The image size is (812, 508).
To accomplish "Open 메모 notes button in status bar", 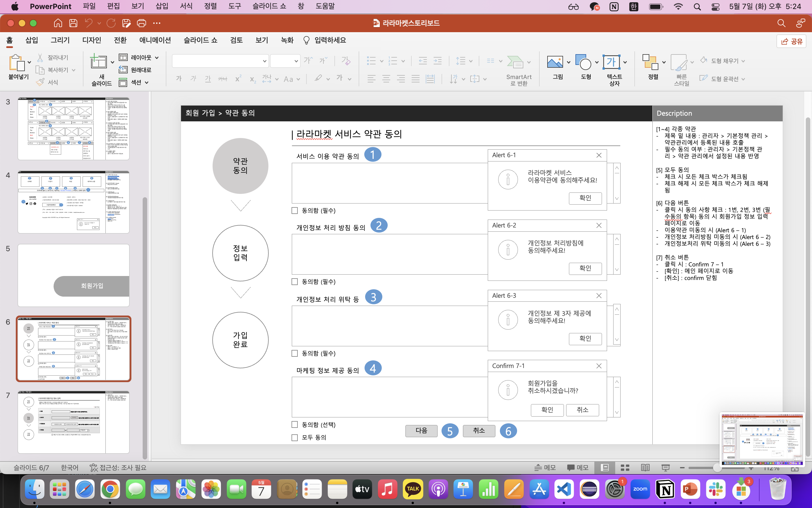I will click(x=545, y=468).
